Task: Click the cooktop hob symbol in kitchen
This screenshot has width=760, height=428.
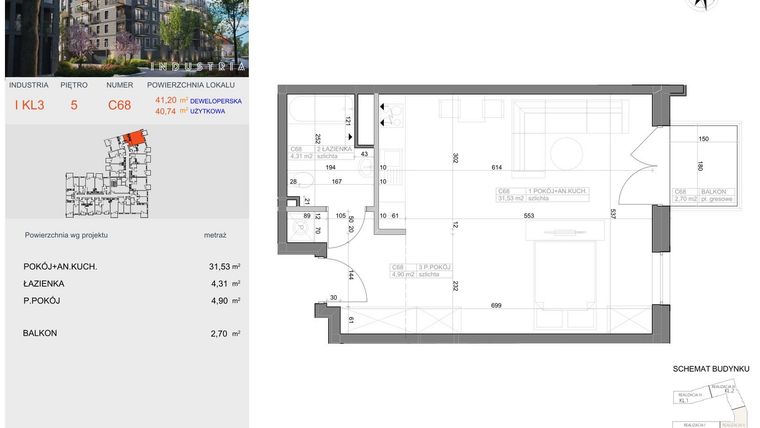Action: click(392, 115)
